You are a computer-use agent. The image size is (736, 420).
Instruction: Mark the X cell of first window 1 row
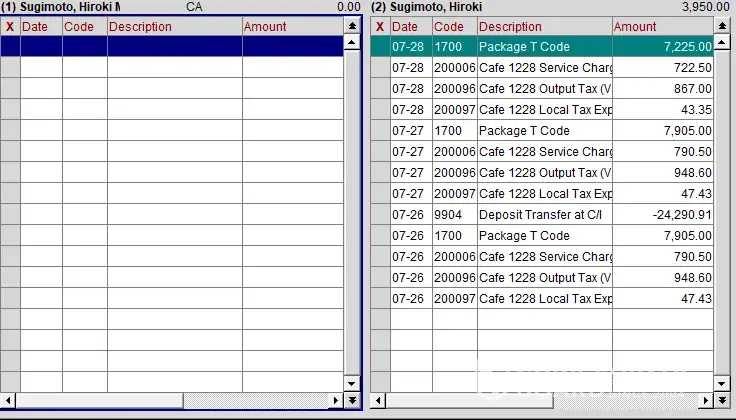(x=10, y=46)
